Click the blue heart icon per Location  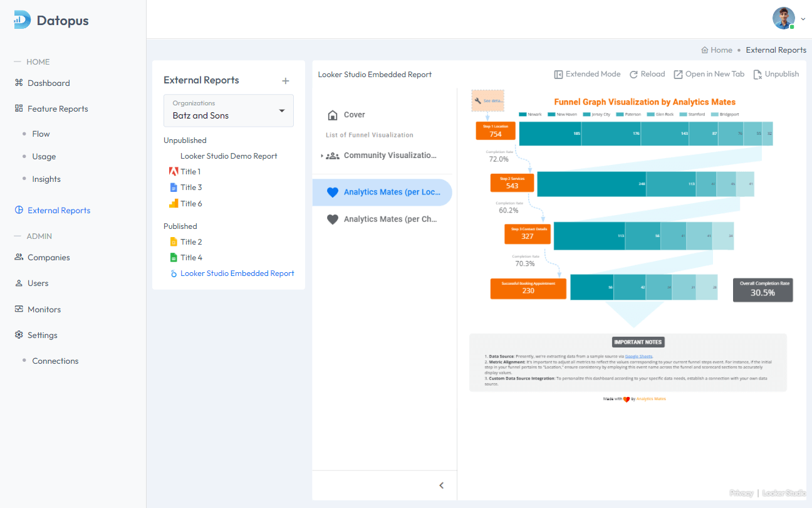[x=333, y=193]
